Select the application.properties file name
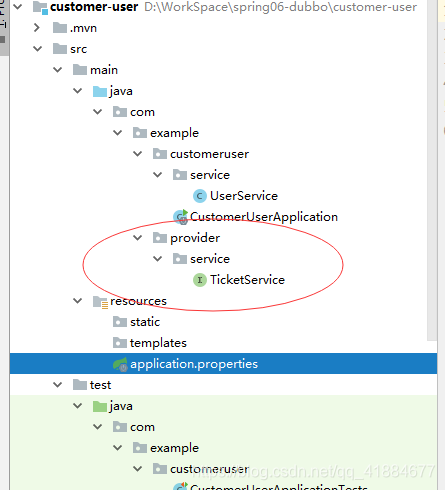Image resolution: width=445 pixels, height=490 pixels. [194, 364]
